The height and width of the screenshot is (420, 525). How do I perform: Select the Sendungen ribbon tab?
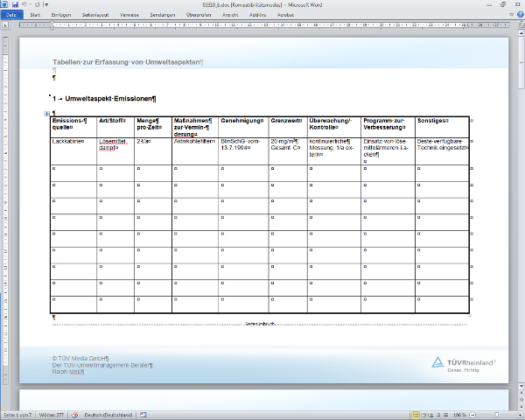162,15
